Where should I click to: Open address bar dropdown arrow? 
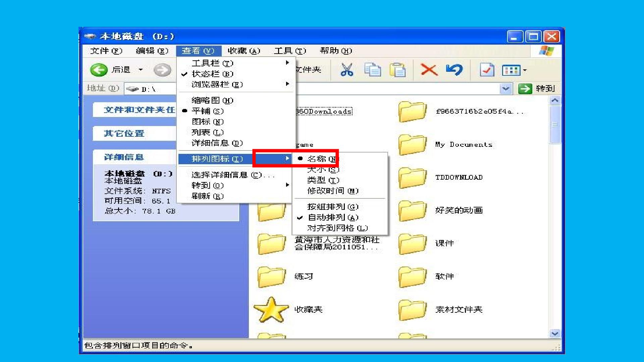click(506, 89)
